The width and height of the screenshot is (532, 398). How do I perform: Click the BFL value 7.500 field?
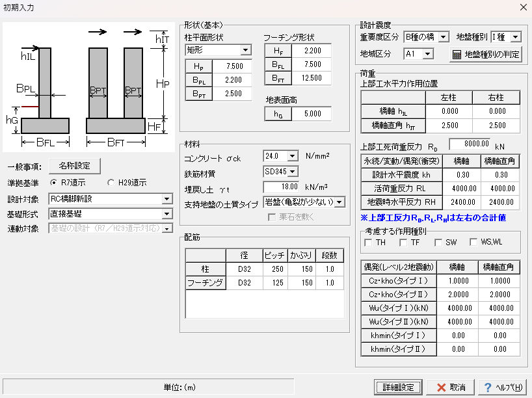[x=312, y=64]
